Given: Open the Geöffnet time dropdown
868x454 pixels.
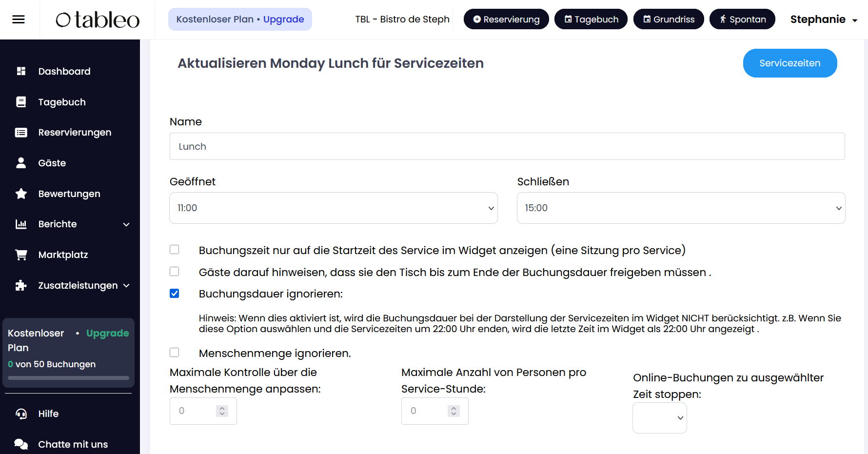Looking at the screenshot, I should pos(334,208).
